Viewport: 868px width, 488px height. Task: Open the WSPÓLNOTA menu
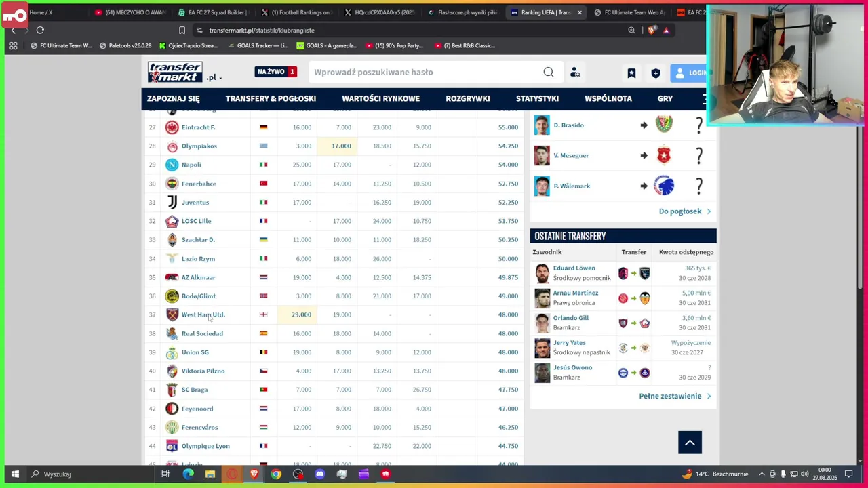coord(608,98)
